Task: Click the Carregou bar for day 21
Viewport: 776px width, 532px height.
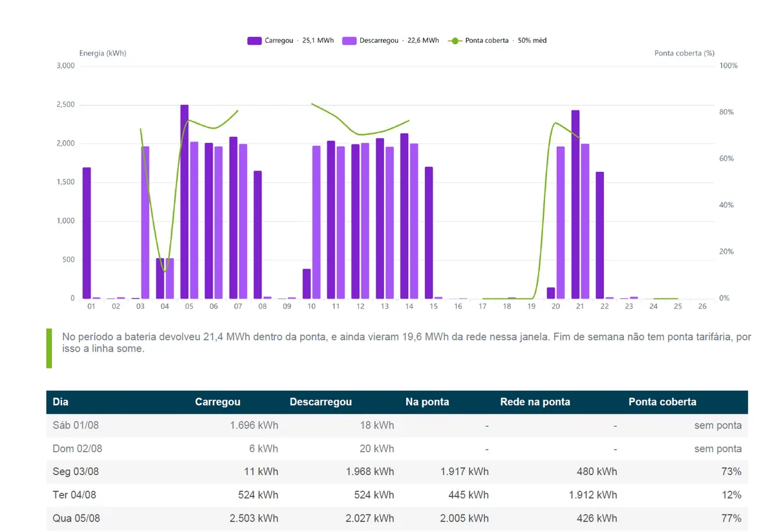Action: tap(576, 204)
